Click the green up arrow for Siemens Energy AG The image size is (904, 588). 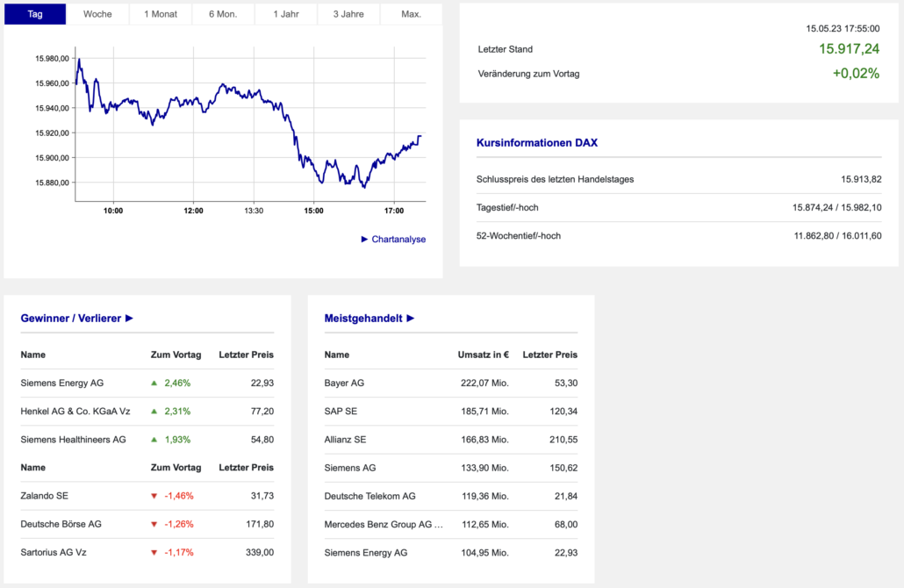pos(154,383)
